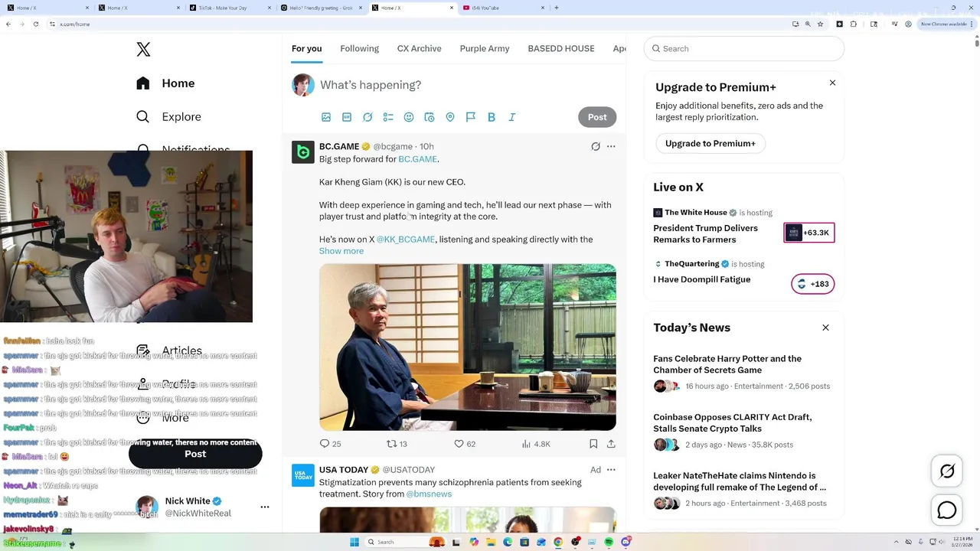This screenshot has width=980, height=551.
Task: Click the large black Post button in sidebar
Action: coord(195,454)
